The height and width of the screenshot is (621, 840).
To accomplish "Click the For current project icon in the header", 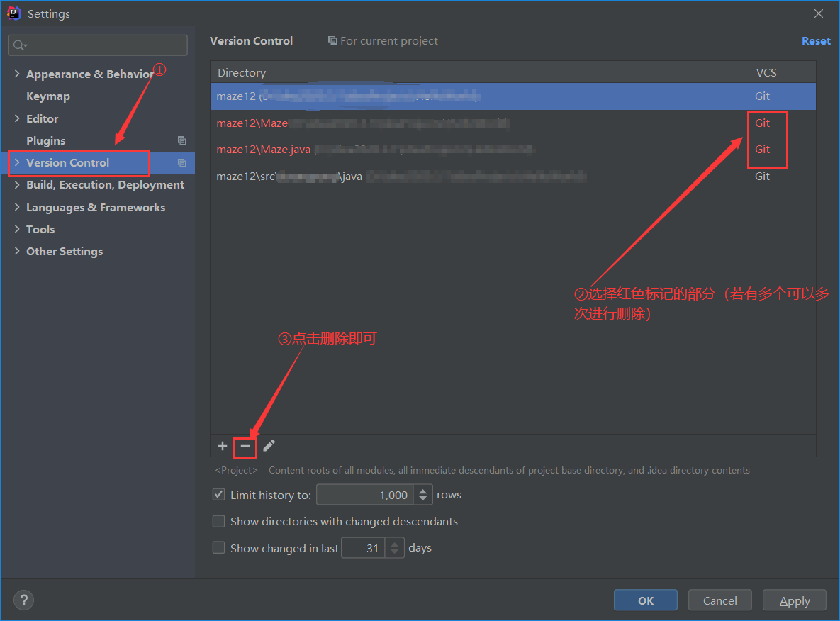I will pyautogui.click(x=332, y=40).
